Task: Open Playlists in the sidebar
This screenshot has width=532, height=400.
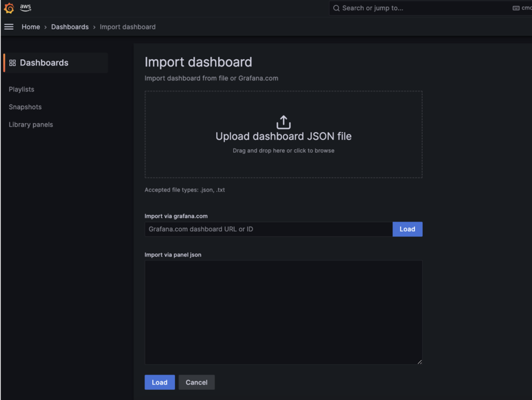Action: click(21, 89)
